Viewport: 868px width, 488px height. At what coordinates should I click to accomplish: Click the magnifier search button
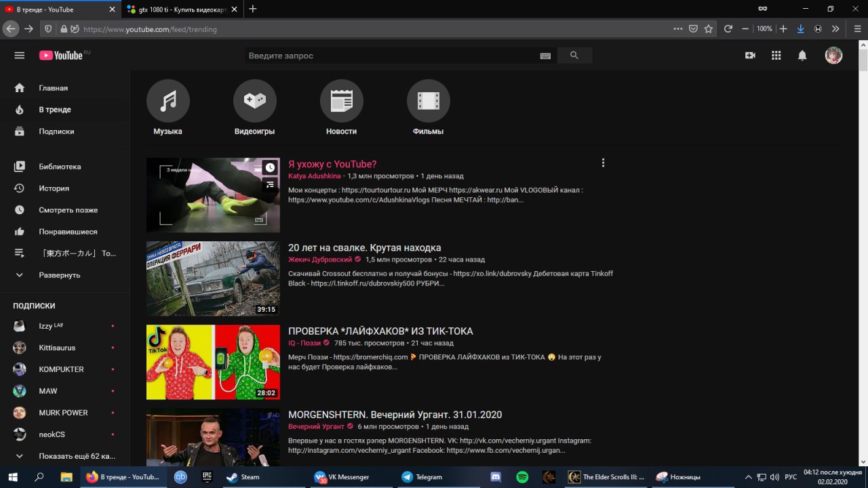pyautogui.click(x=574, y=56)
